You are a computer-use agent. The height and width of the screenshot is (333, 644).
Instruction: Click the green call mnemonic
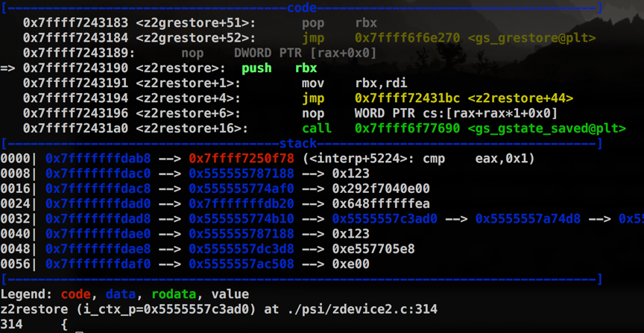[x=317, y=129]
